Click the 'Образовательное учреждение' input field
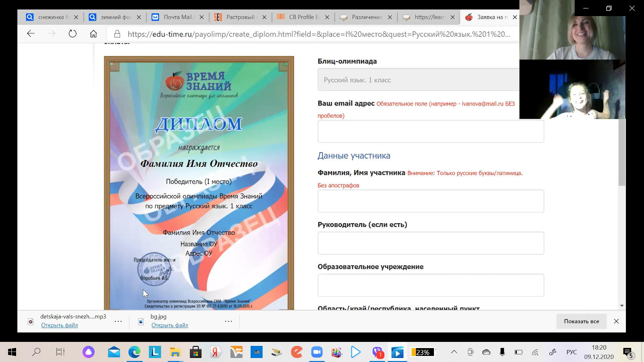Viewport: 644px width, 362px height. pos(431,285)
